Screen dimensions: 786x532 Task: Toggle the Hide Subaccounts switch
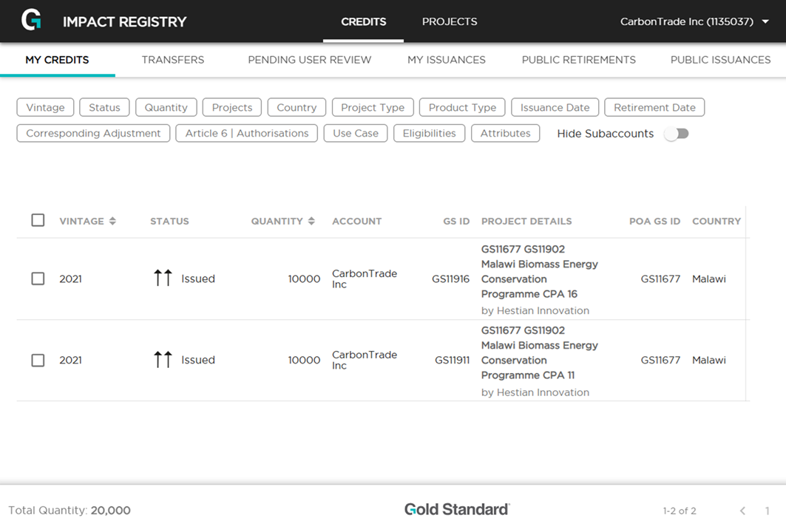tap(676, 134)
